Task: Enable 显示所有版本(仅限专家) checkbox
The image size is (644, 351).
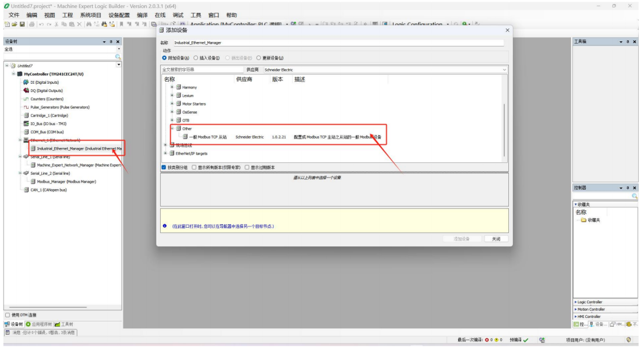Action: point(194,167)
